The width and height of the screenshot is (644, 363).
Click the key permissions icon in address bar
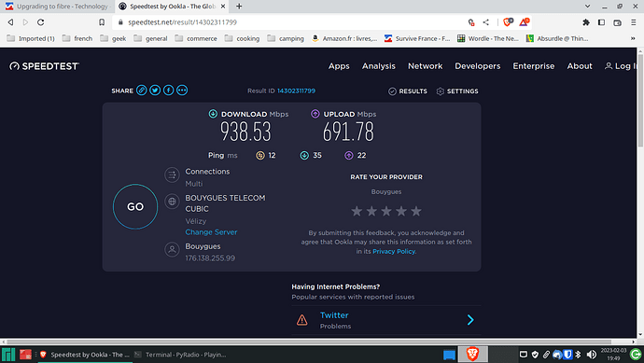pyautogui.click(x=471, y=22)
